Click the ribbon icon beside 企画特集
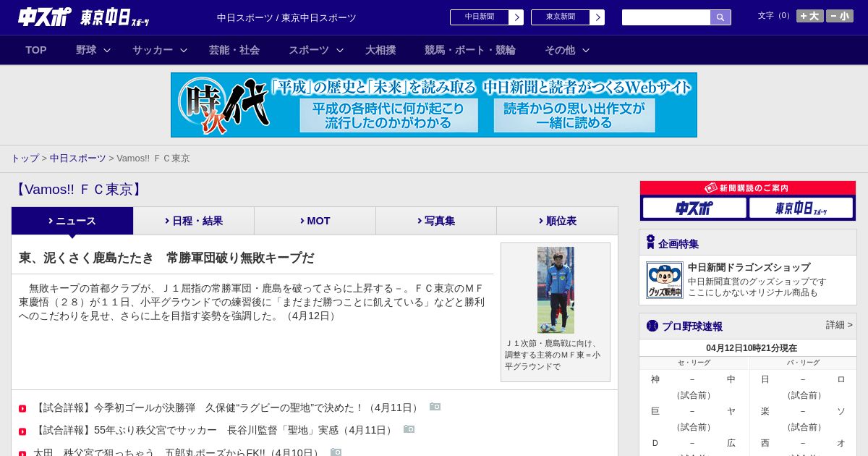Viewport: 868px width, 456px height. click(x=650, y=242)
